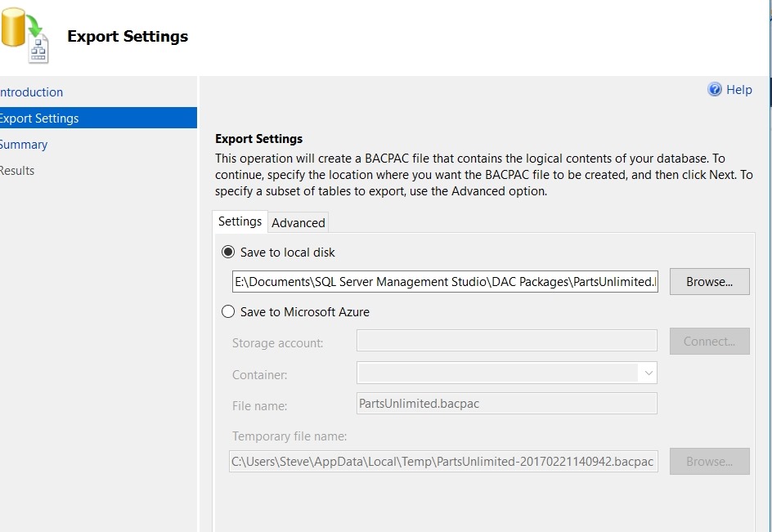Expand the Container dropdown list

tap(648, 373)
